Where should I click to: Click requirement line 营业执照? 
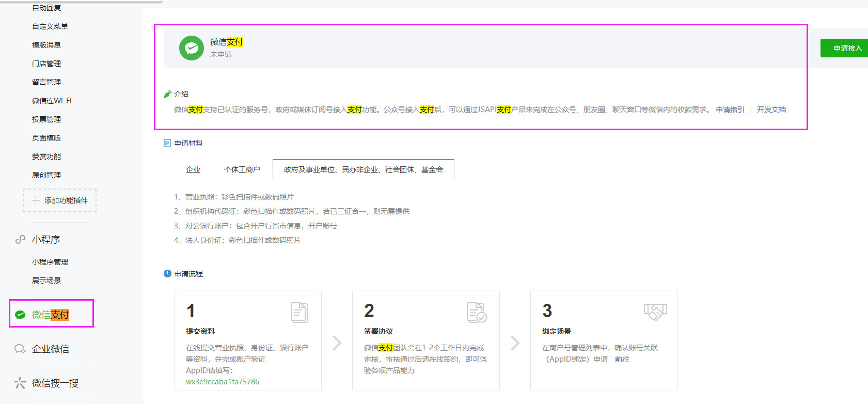(x=234, y=197)
